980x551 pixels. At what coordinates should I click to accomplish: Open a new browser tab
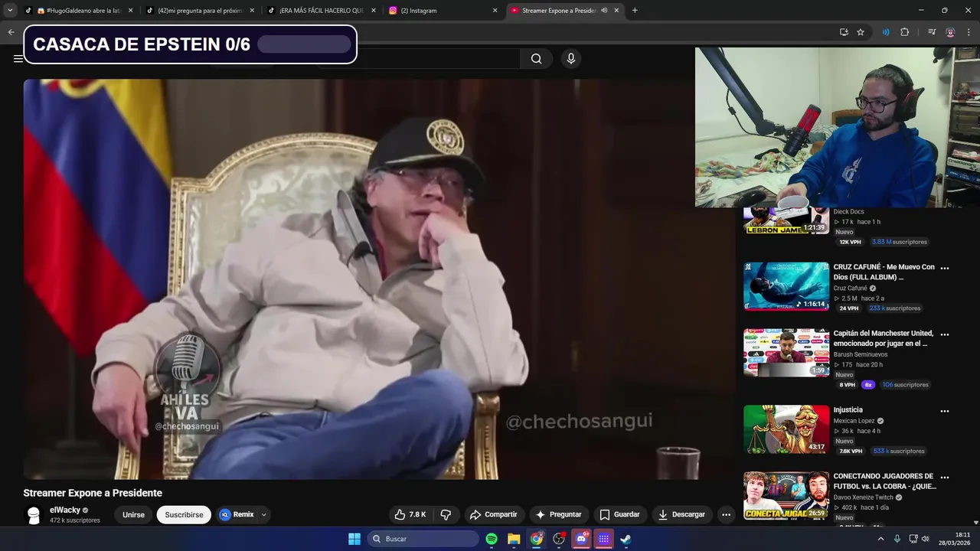635,11
